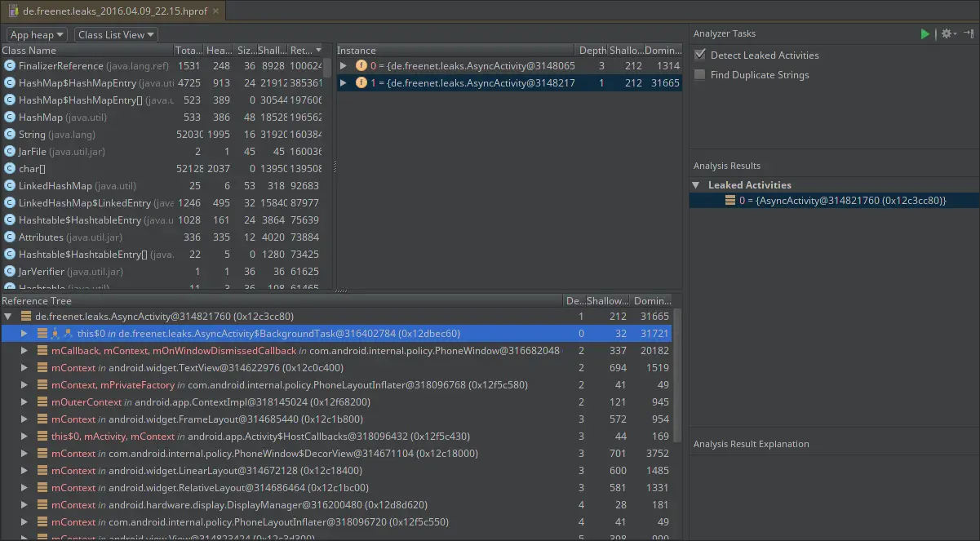
Task: Expand the PhoneLayoutInflater@318096720 row
Action: [24, 521]
